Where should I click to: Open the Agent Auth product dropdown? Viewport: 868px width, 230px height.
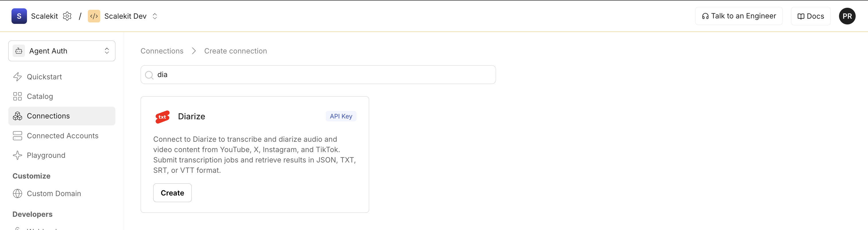pyautogui.click(x=62, y=51)
